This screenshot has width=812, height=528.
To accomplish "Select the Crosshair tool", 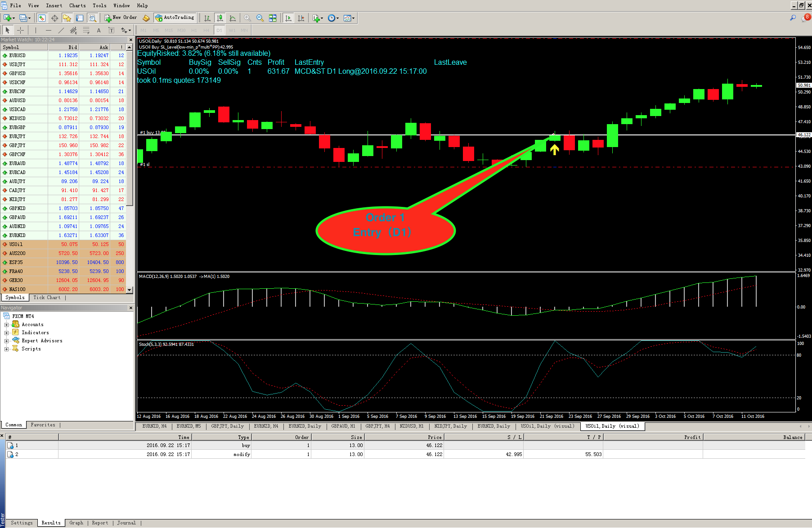I will click(20, 30).
